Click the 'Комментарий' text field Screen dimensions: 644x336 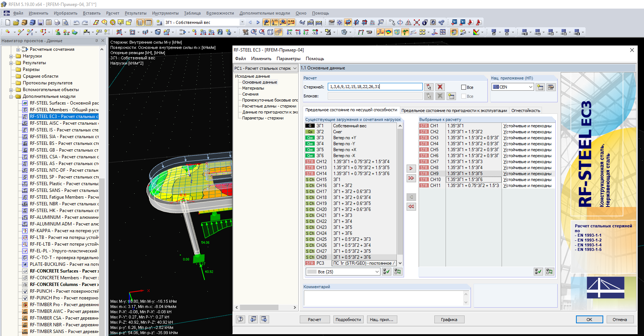pyautogui.click(x=383, y=298)
